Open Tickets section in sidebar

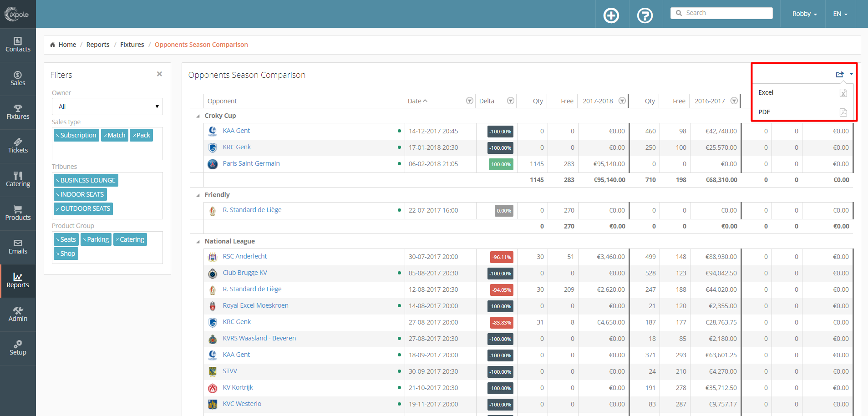pos(18,146)
